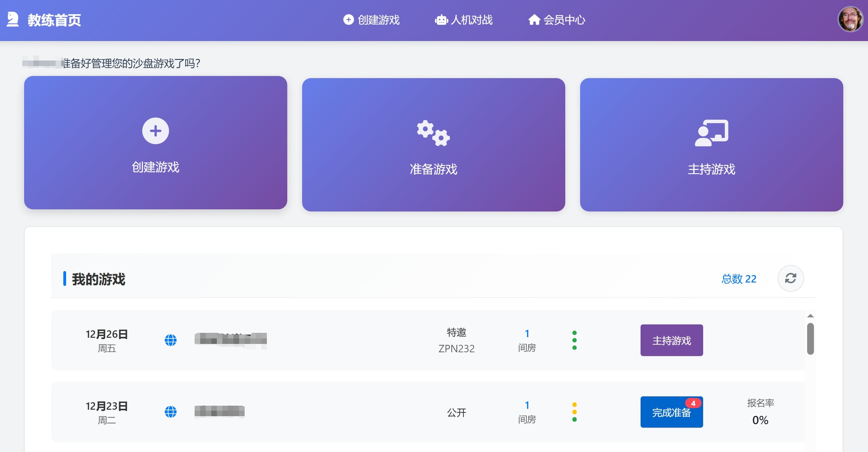Screen dimensions: 868x452
Task: Click the globe icon in the 12月23日 game row
Action: 171,412
